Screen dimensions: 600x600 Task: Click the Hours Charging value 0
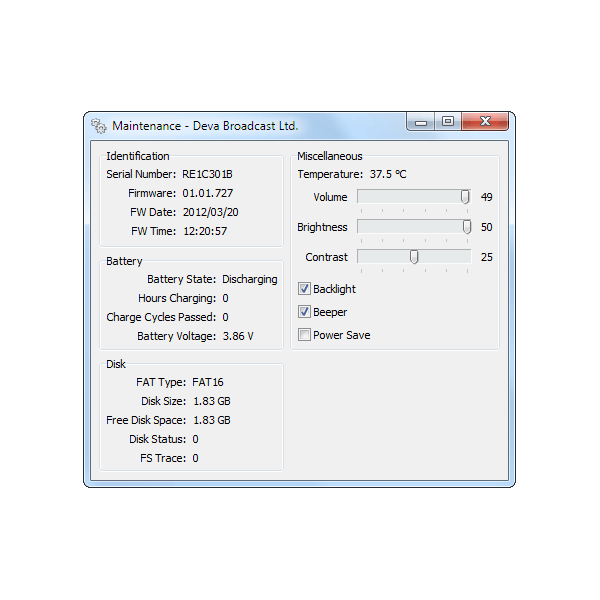(x=225, y=298)
